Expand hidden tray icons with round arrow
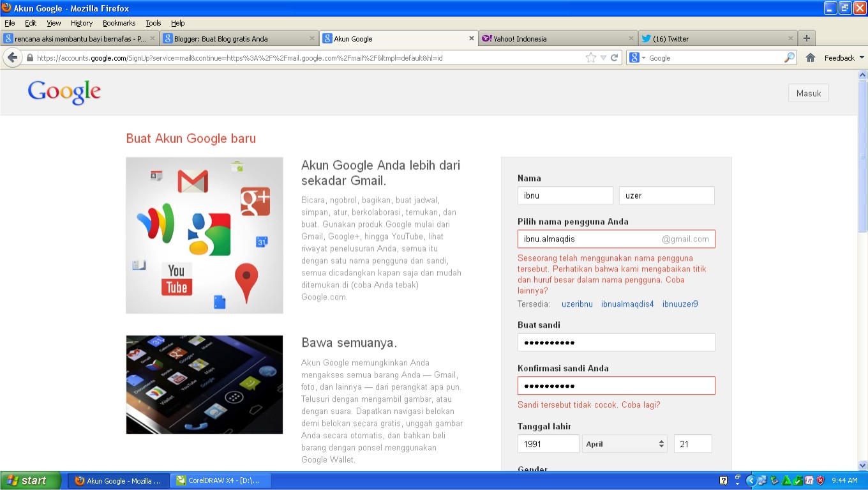Screen dimensions: 868x490 pyautogui.click(x=751, y=480)
